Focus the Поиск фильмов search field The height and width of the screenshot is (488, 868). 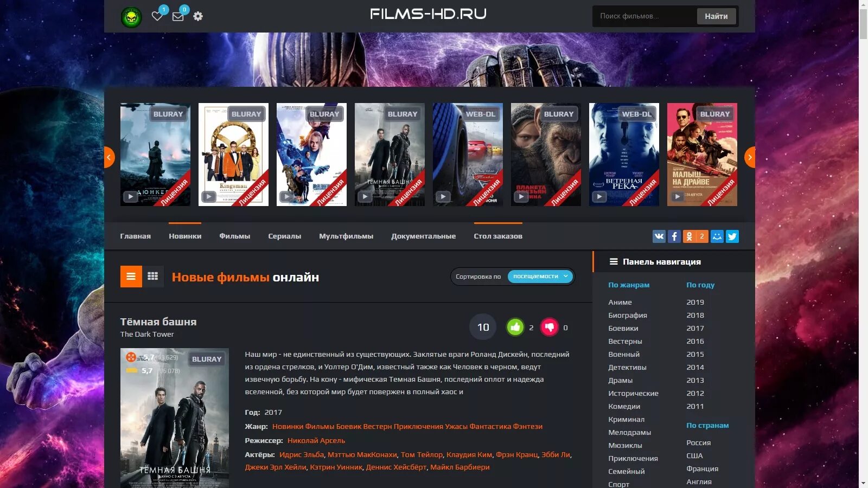[x=644, y=16]
